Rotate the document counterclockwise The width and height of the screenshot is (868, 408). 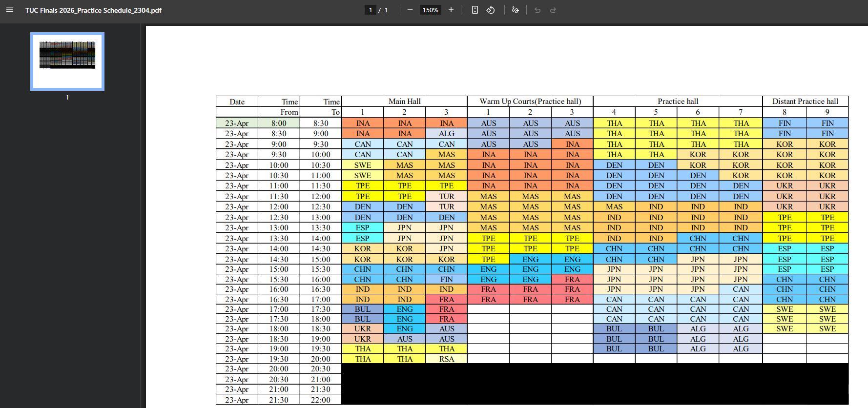coord(491,10)
